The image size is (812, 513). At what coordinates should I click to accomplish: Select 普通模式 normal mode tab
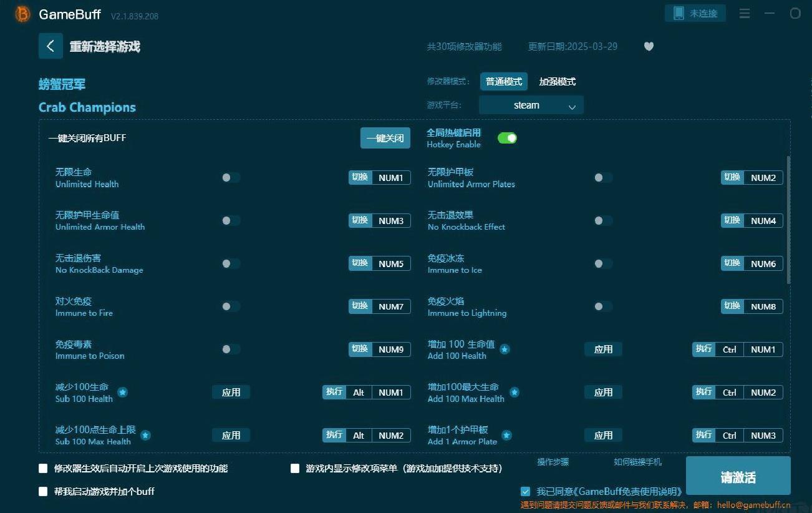click(504, 82)
